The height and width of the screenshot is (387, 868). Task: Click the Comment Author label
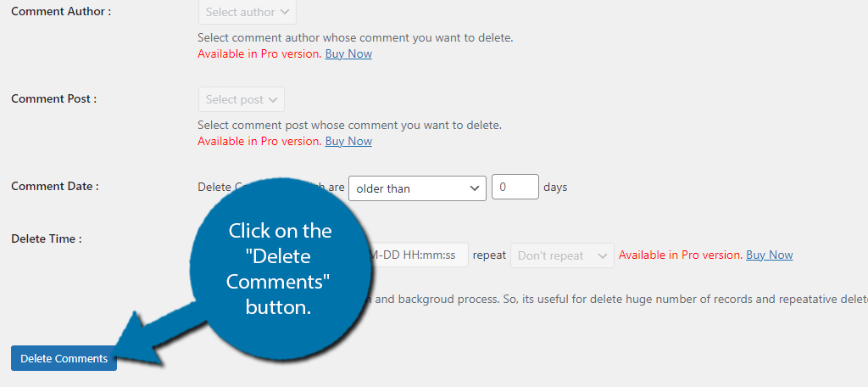pyautogui.click(x=61, y=11)
